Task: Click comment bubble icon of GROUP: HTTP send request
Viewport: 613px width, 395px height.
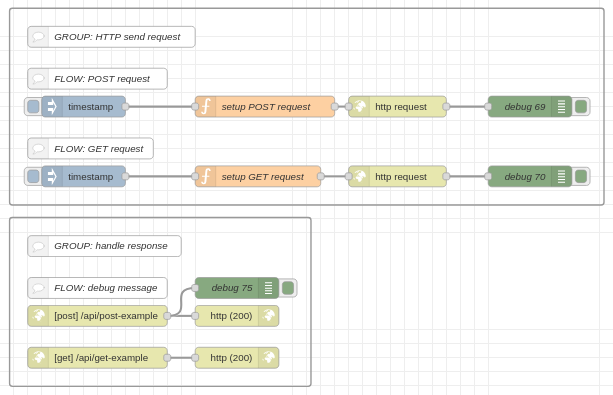Action: pos(38,37)
